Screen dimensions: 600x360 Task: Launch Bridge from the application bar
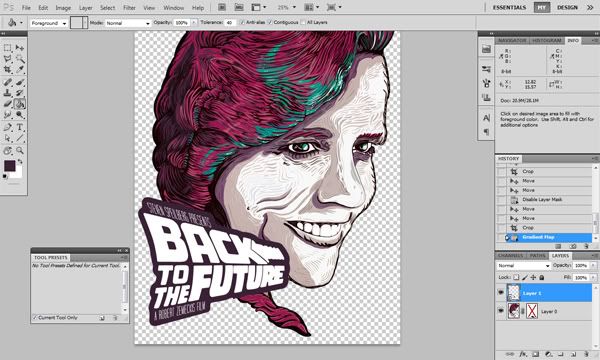point(222,7)
